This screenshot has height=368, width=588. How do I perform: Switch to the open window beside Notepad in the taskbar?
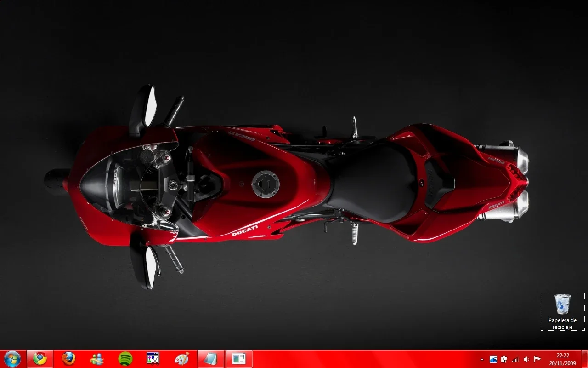[x=239, y=359]
